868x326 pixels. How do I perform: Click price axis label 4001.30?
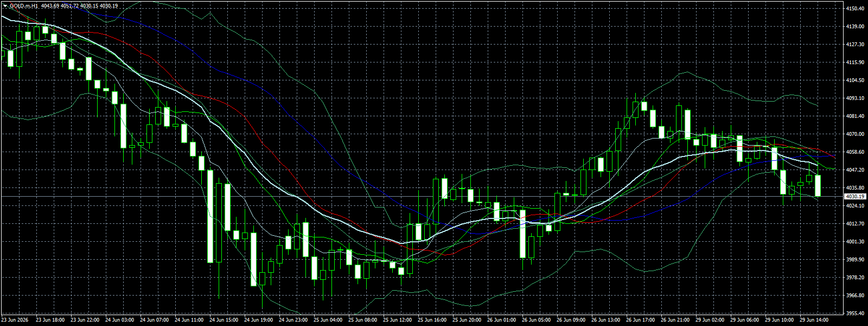(855, 242)
